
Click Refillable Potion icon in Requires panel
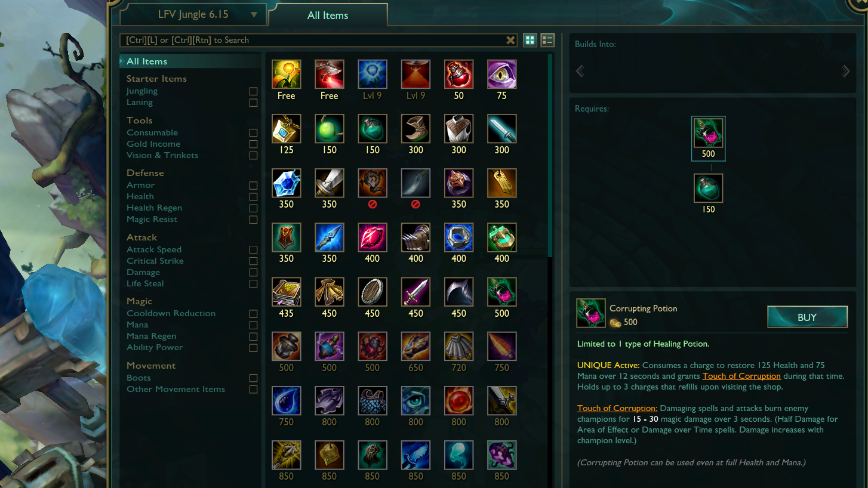709,189
